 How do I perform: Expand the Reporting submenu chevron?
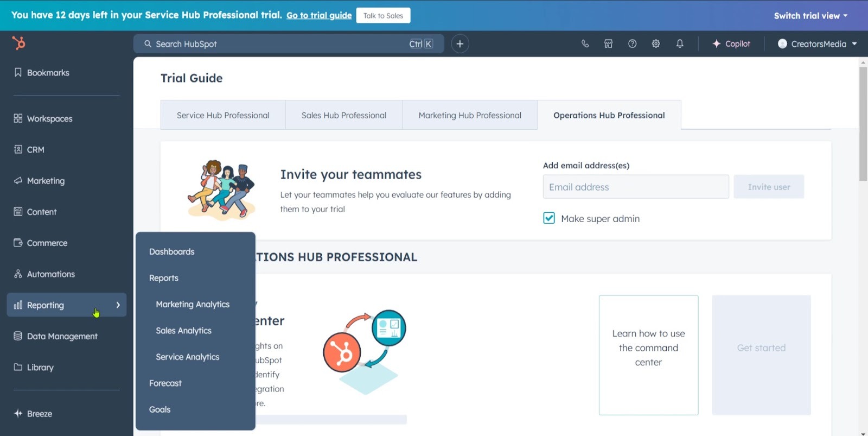tap(118, 305)
